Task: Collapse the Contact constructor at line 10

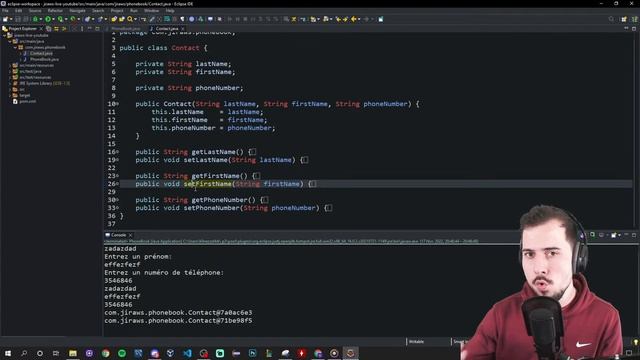Action: click(118, 104)
